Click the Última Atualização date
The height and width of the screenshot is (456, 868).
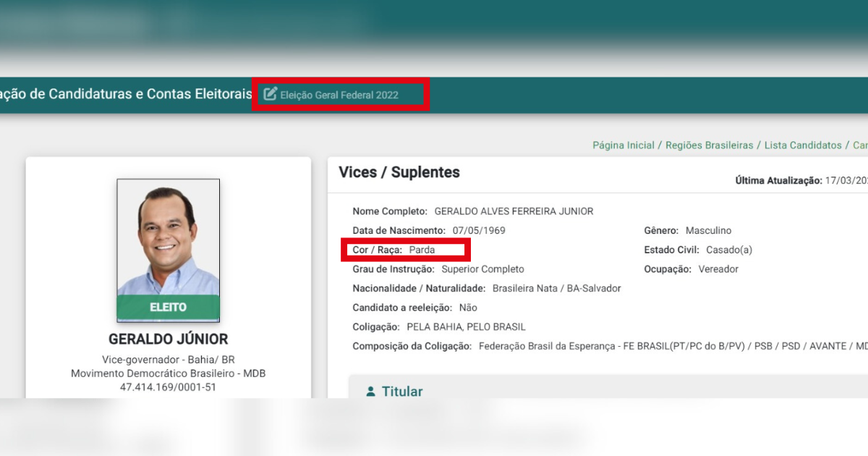(x=845, y=180)
